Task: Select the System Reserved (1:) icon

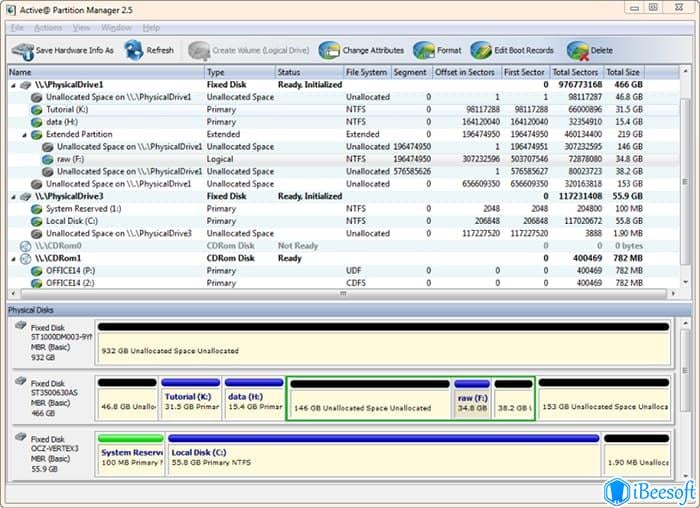Action: point(37,209)
